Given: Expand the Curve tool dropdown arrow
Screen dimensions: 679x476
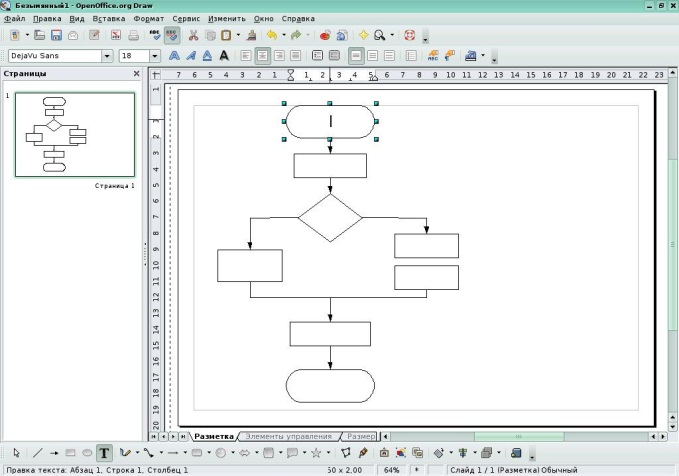Looking at the screenshot, I should pyautogui.click(x=137, y=453).
